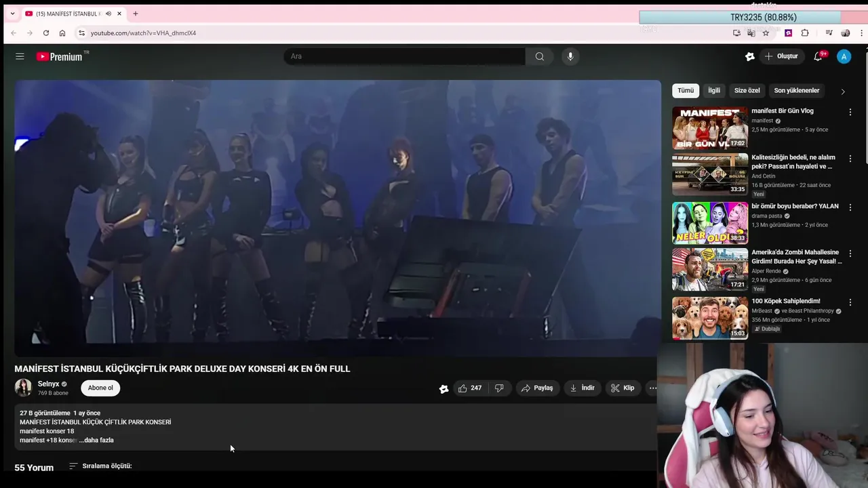This screenshot has width=868, height=488.
Task: Click the Klip clip button
Action: [x=623, y=388]
